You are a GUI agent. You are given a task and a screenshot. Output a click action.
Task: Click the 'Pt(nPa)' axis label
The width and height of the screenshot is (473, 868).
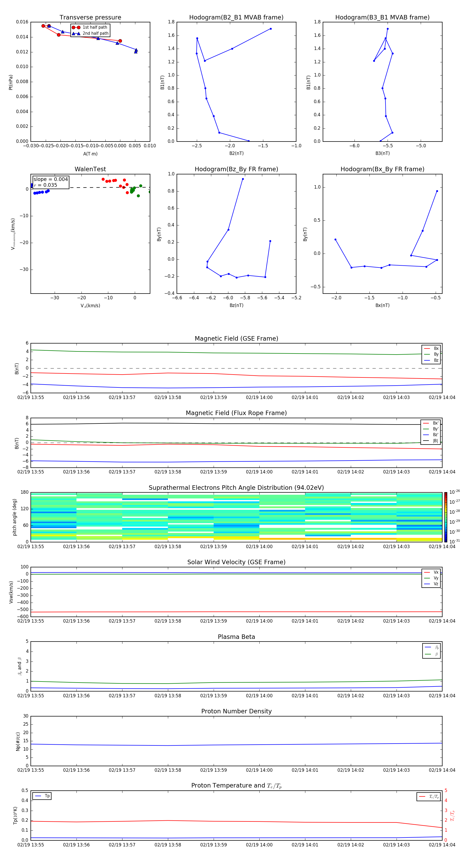(11, 82)
